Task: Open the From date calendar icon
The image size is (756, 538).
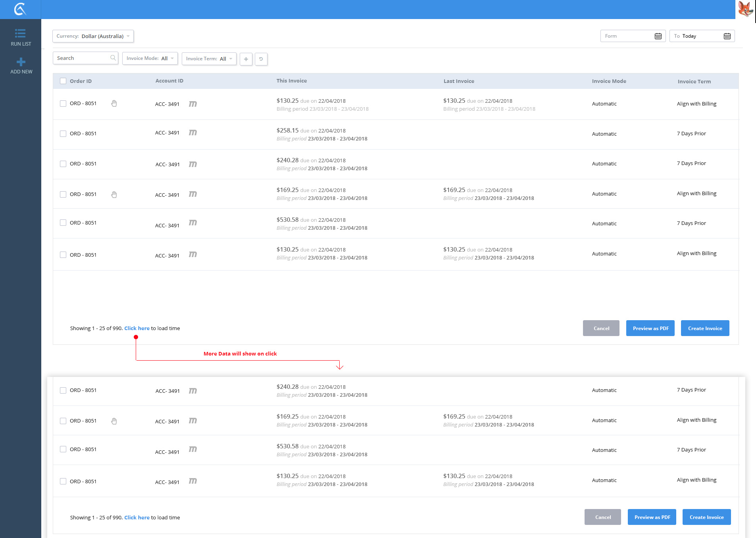Action: coord(658,36)
